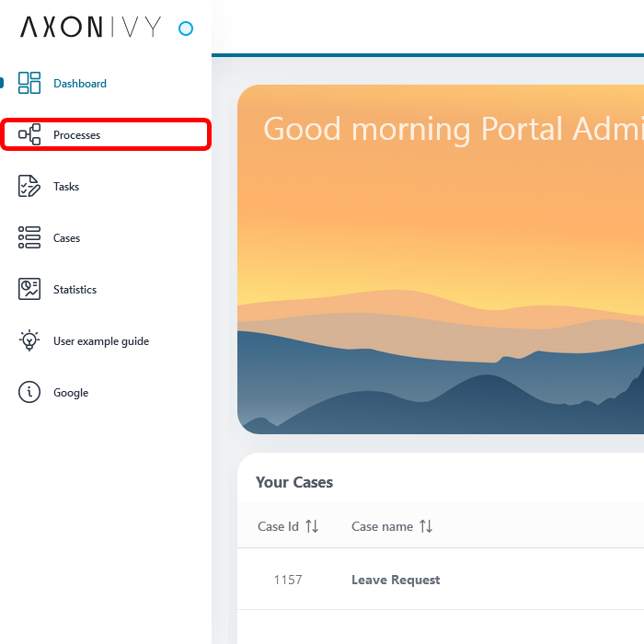644x644 pixels.
Task: Sort cases by Case Id arrows
Action: click(312, 526)
